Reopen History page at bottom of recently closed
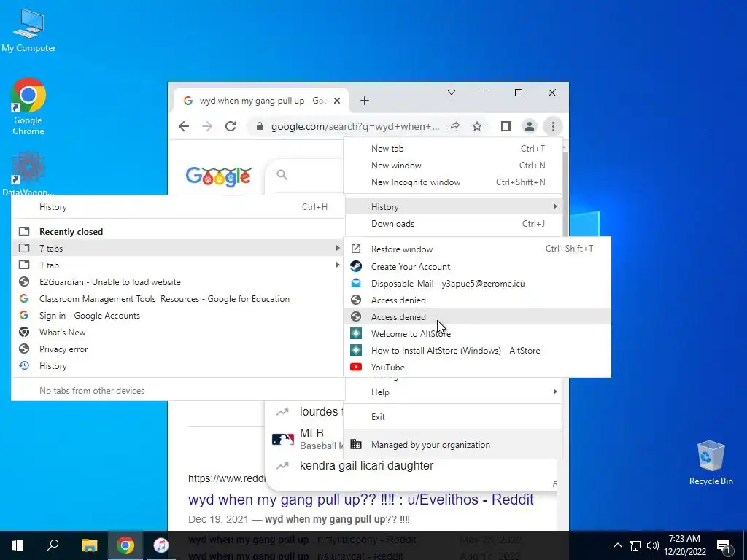747x560 pixels. [x=177, y=366]
